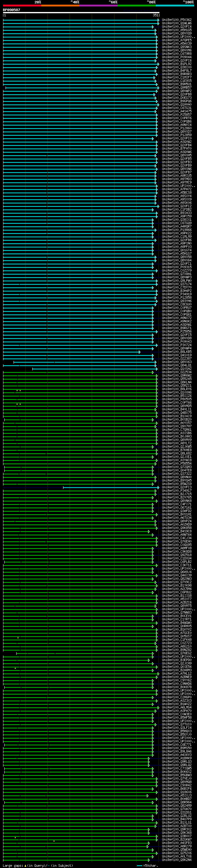This screenshot has height=868, width=197.
Task: Click hit label UniRef100_P58554
Action: pyautogui.click(x=177, y=464)
